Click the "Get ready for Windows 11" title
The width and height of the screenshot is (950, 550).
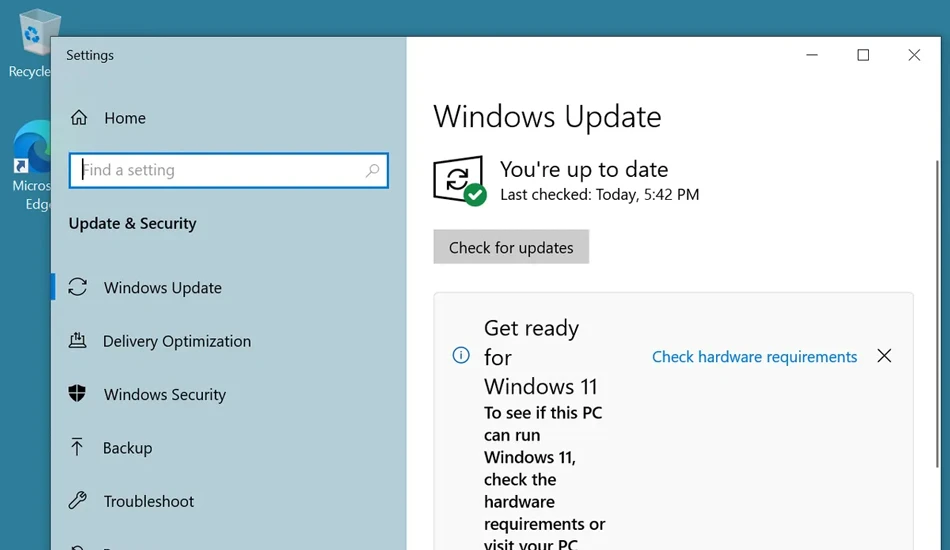pyautogui.click(x=540, y=357)
